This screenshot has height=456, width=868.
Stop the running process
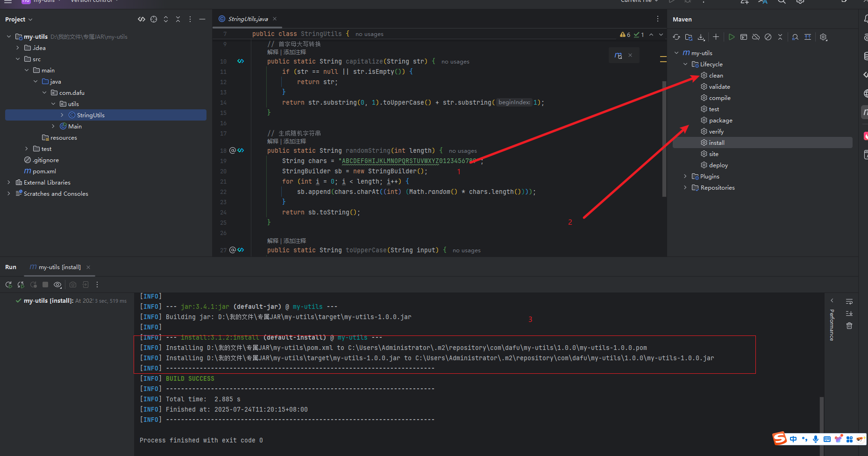tap(45, 285)
